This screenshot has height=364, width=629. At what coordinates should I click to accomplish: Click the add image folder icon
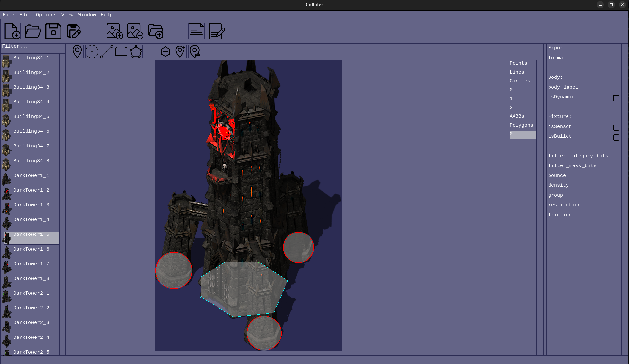click(156, 31)
